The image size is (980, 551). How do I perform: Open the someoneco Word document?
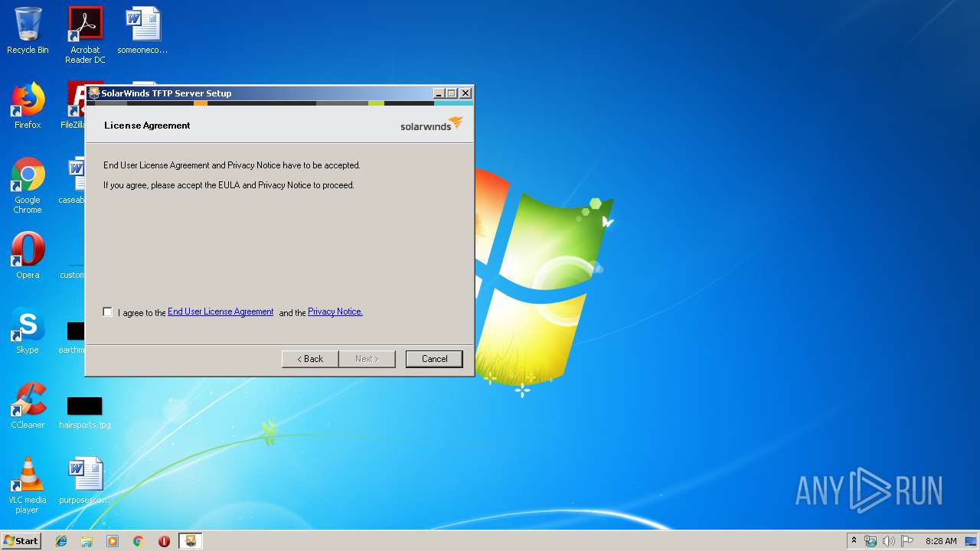[142, 31]
